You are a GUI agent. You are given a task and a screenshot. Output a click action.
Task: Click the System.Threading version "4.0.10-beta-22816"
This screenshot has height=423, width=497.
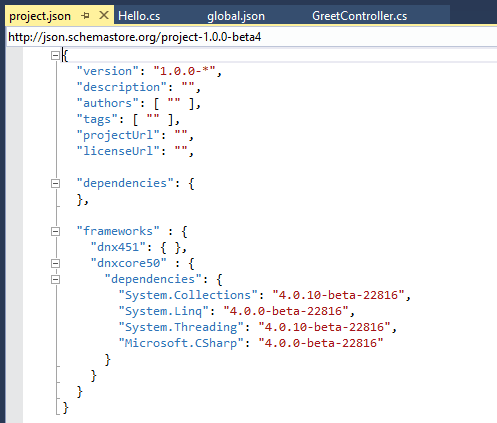click(x=324, y=327)
